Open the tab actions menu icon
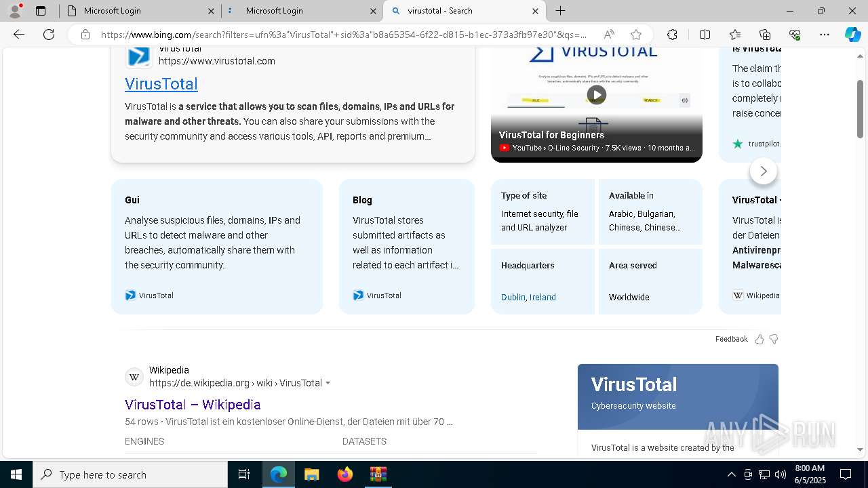Screen dimensions: 868x488 (x=41, y=11)
